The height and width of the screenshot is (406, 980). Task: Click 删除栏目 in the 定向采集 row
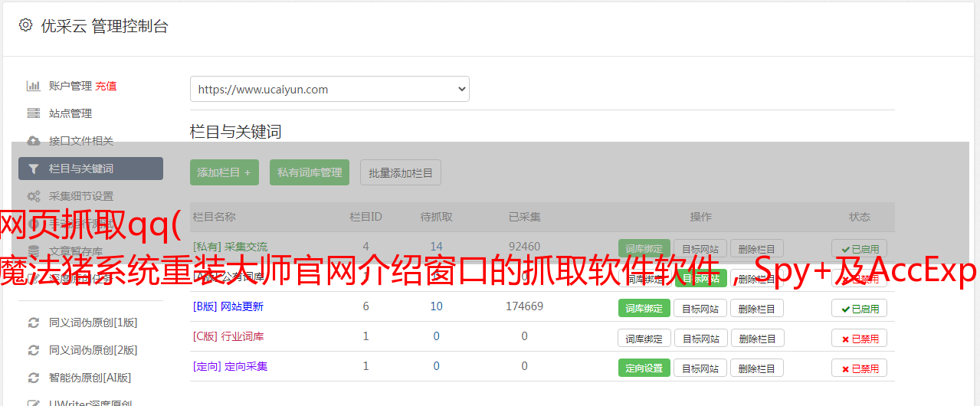[x=757, y=368]
